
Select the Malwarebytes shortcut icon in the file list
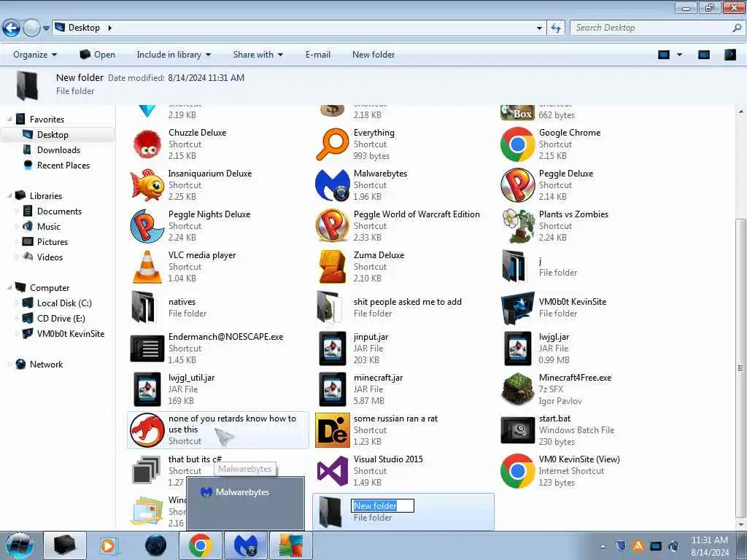pyautogui.click(x=333, y=185)
